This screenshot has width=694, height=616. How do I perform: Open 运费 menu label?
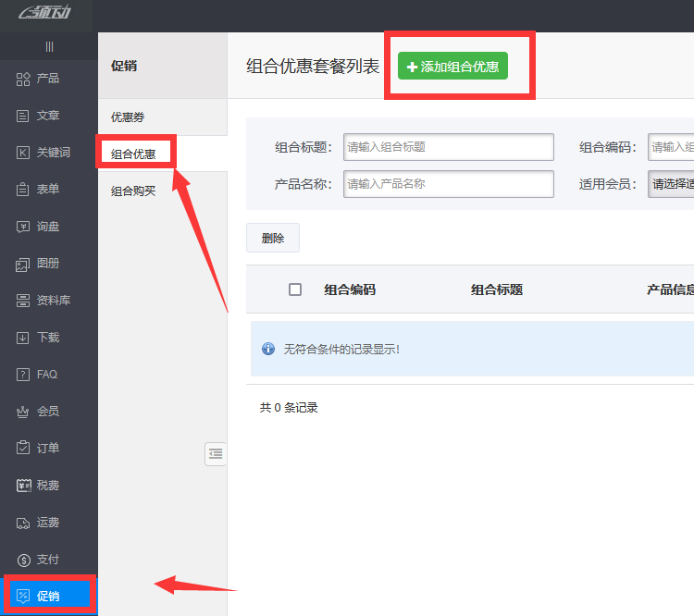point(48,523)
